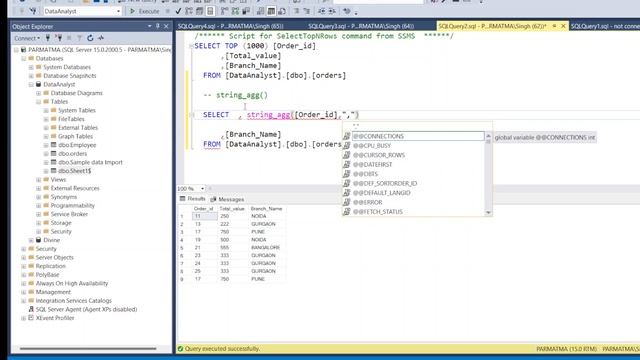
Task: Toggle Include Actual Execution Plan
Action: coord(224,11)
